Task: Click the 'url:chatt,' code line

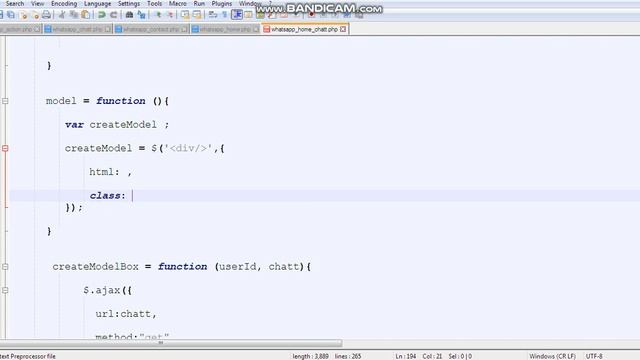Action: tap(126, 314)
